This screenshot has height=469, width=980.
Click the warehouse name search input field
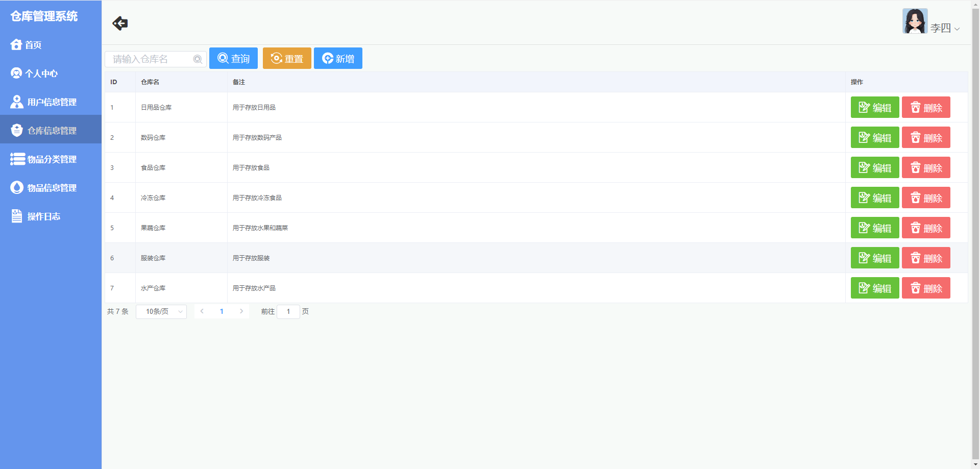[x=151, y=59]
